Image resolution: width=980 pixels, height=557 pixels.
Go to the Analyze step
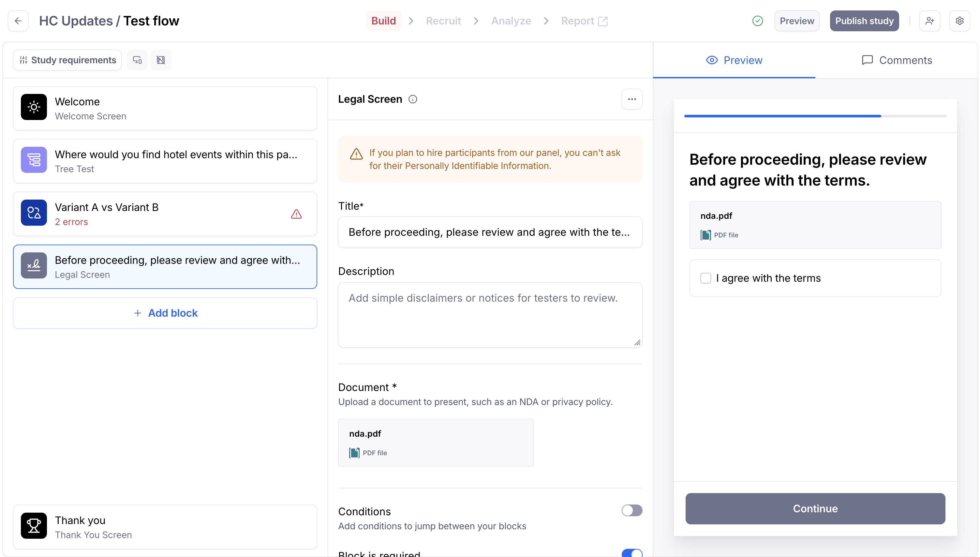point(511,21)
